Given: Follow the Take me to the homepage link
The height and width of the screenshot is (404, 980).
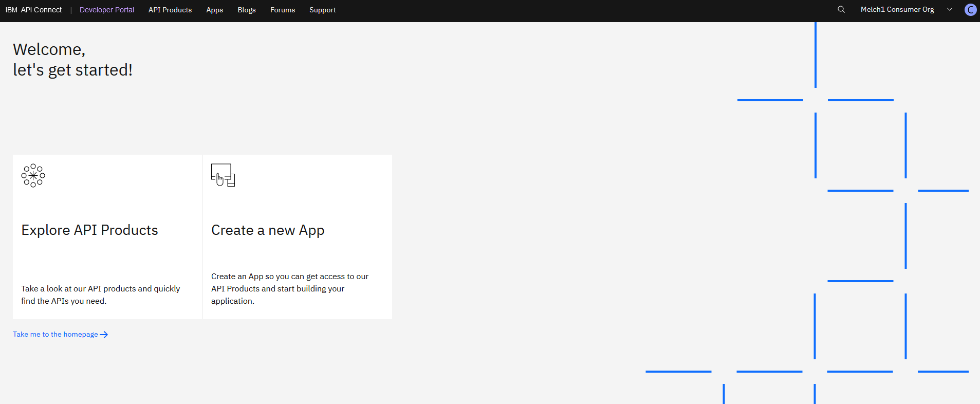Looking at the screenshot, I should 56,335.
